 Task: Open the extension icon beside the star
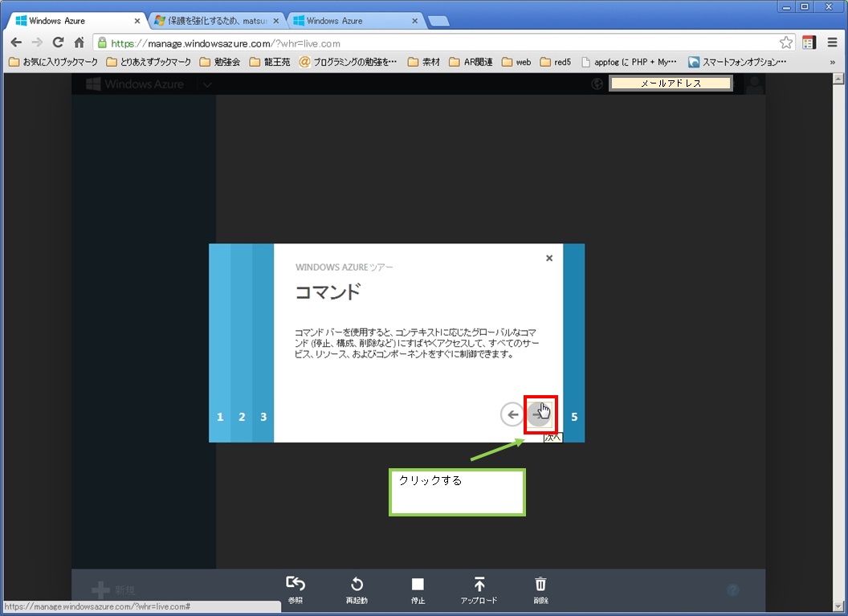click(809, 43)
